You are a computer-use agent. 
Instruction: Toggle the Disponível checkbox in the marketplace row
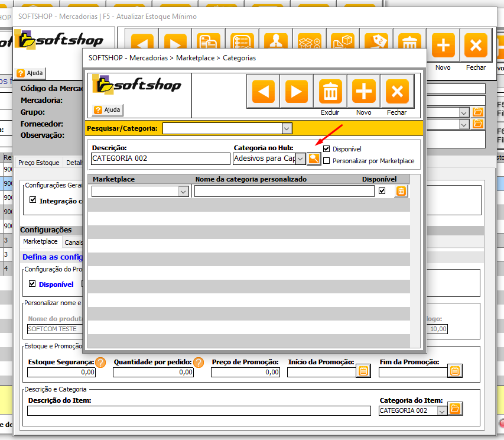(382, 191)
